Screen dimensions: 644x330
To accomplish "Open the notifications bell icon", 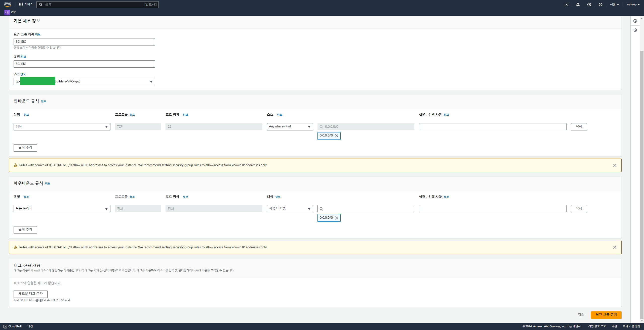I will click(x=578, y=5).
